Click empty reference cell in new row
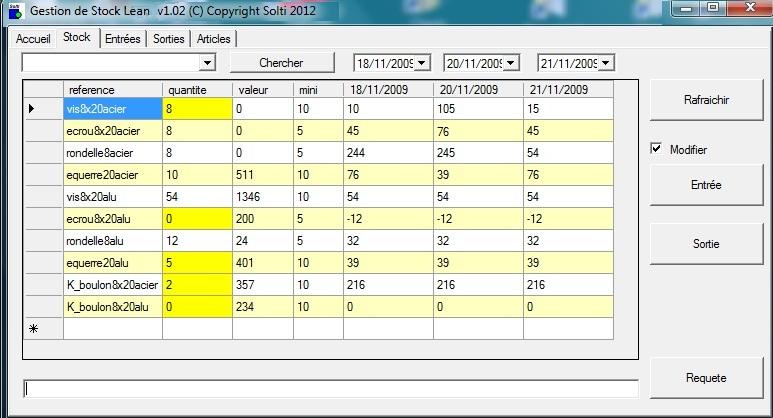Image resolution: width=773 pixels, height=418 pixels. [x=113, y=328]
